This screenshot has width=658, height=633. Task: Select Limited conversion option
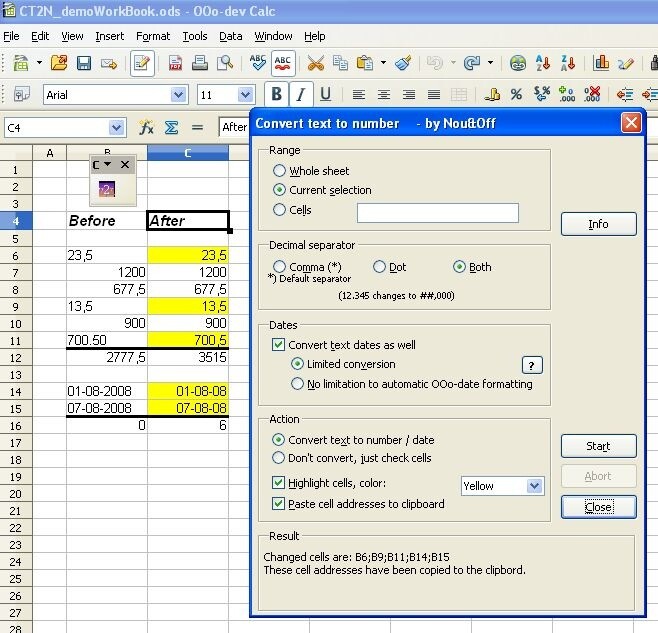[343, 364]
